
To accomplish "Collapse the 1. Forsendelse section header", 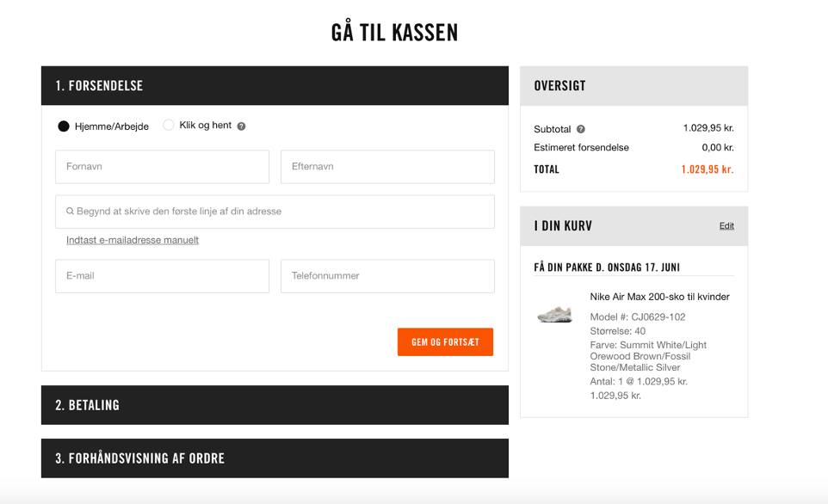I will [275, 85].
